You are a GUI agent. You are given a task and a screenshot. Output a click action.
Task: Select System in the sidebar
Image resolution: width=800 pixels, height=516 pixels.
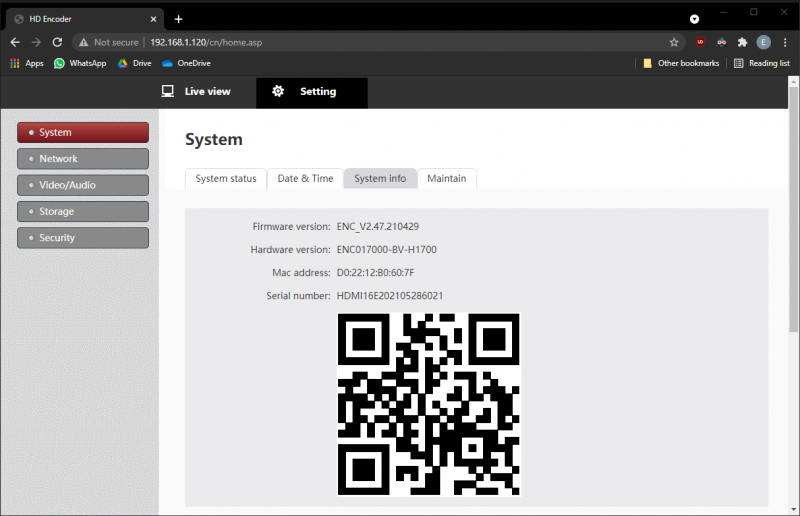(x=83, y=132)
